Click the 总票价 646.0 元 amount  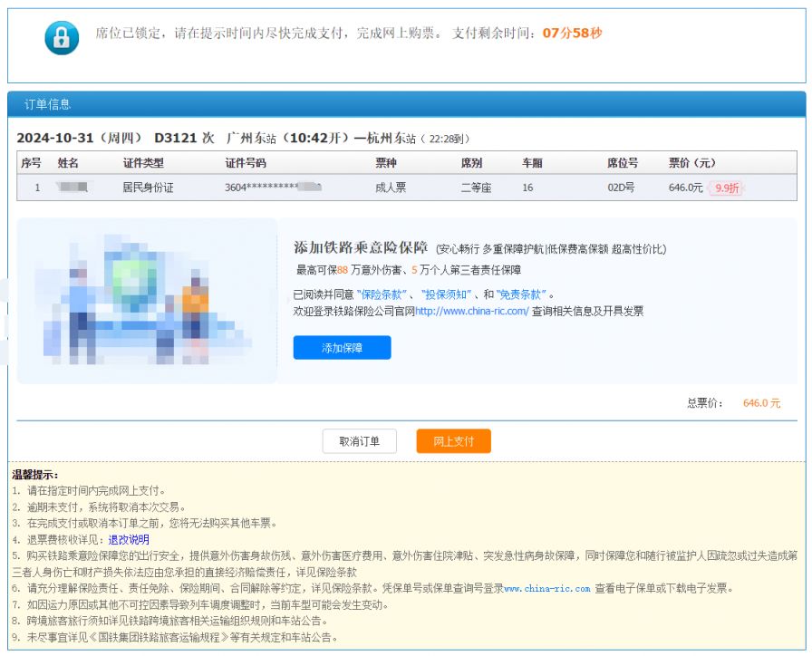(760, 403)
